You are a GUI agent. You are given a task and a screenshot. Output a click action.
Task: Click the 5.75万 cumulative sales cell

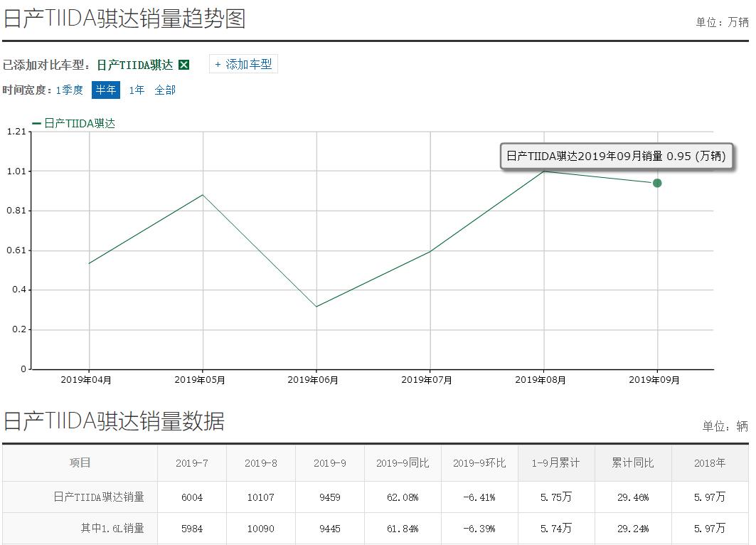point(555,497)
